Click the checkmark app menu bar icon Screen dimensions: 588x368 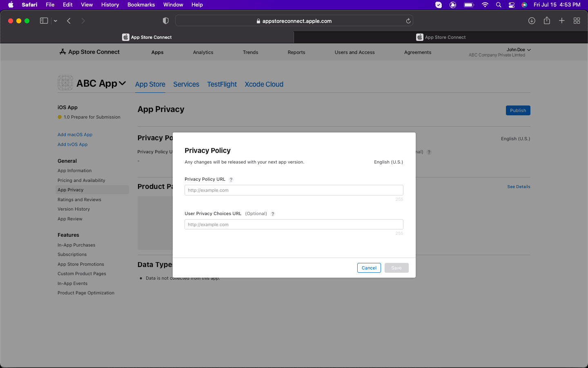click(x=439, y=4)
